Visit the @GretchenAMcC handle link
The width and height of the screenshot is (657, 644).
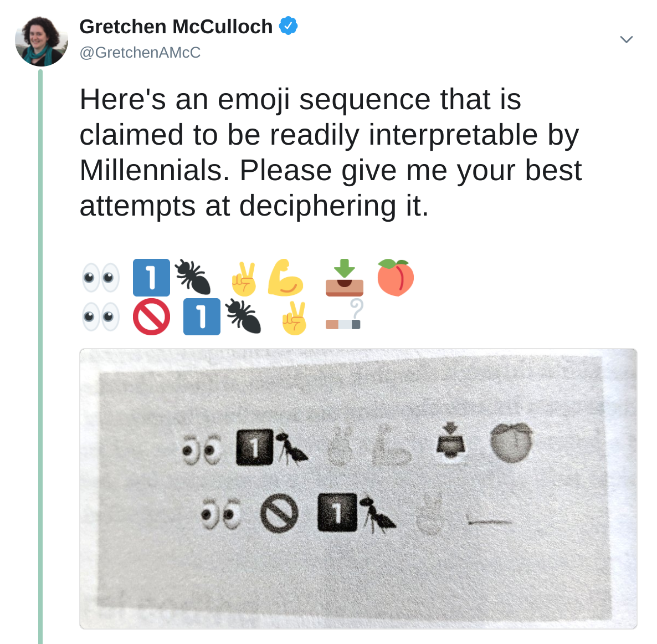point(140,53)
